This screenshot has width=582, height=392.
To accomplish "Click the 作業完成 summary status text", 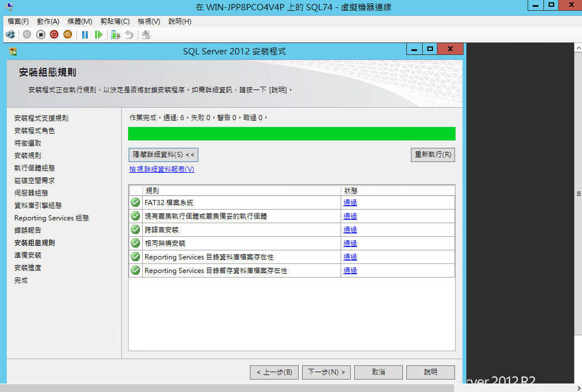I will click(198, 118).
